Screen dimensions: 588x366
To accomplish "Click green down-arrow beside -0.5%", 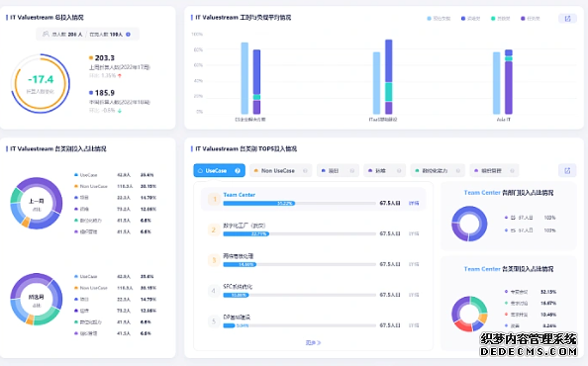I will click(119, 111).
